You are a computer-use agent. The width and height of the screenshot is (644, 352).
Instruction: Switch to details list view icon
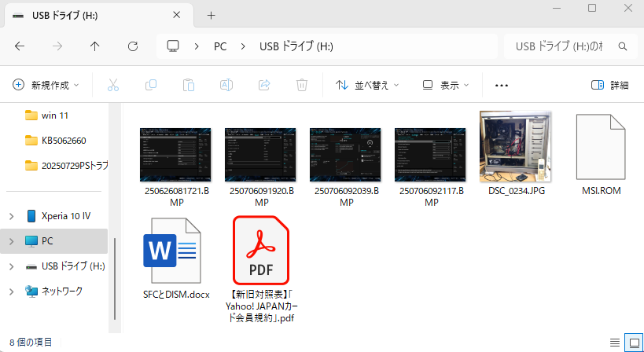614,342
